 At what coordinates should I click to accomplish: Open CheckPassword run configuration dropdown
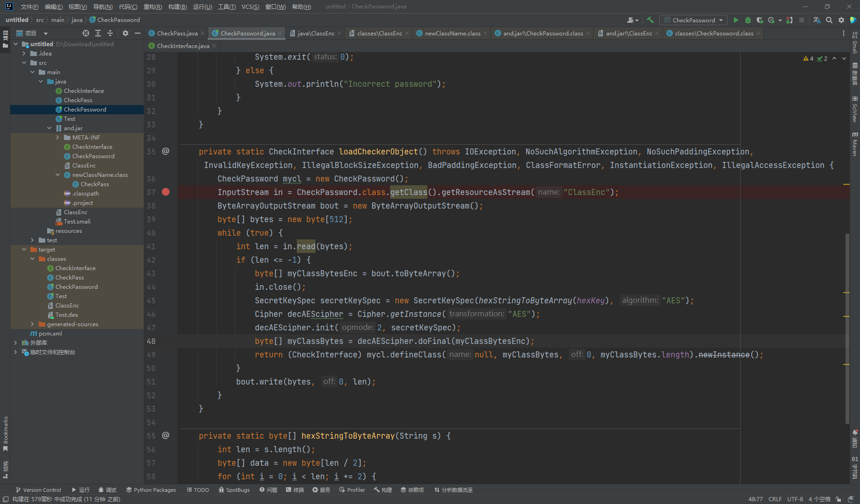693,20
